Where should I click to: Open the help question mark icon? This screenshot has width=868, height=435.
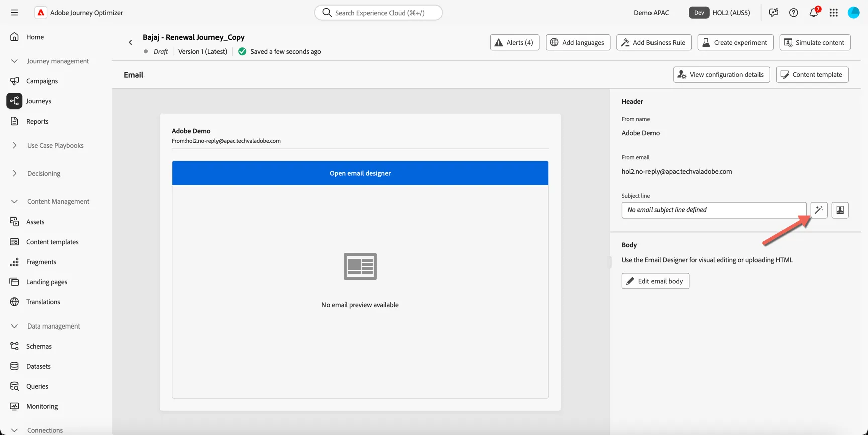(793, 13)
